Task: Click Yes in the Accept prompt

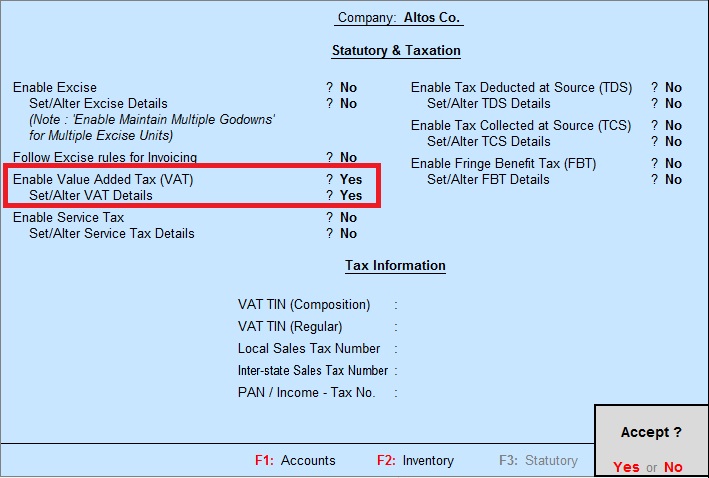Action: tap(626, 467)
